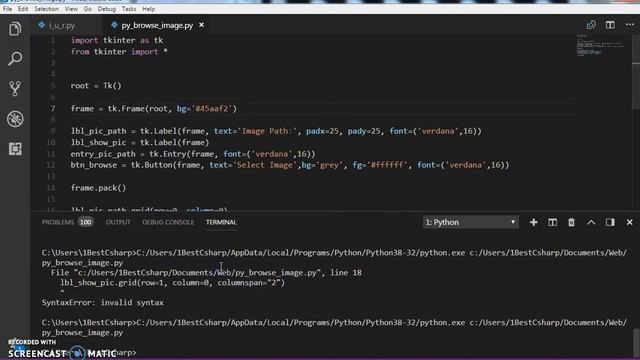Click the color value '#45aaf2' in line 7
Image resolution: width=640 pixels, height=360 pixels.
click(x=213, y=109)
